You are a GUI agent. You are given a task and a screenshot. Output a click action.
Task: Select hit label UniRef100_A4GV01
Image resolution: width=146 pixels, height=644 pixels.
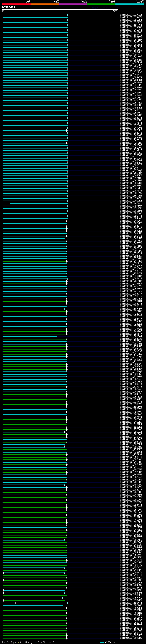click(x=131, y=95)
